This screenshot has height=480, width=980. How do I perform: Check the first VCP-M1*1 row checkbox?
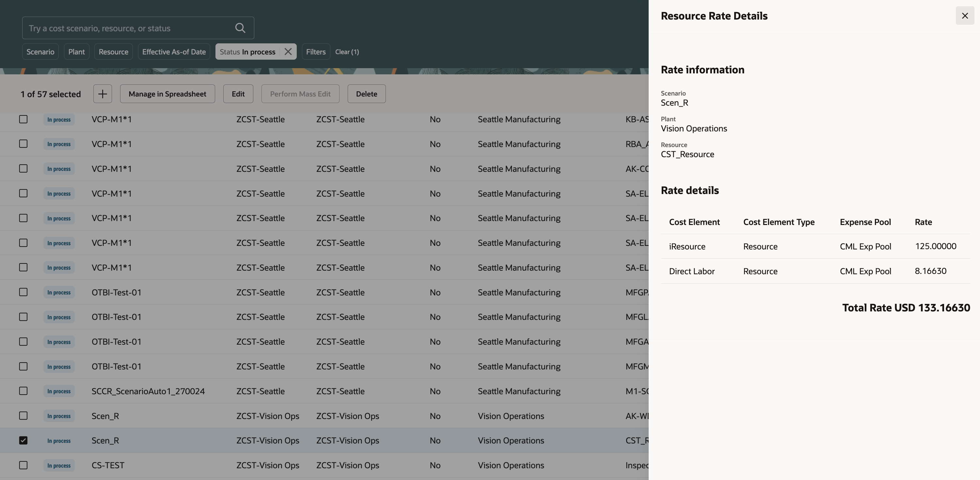pos(23,119)
